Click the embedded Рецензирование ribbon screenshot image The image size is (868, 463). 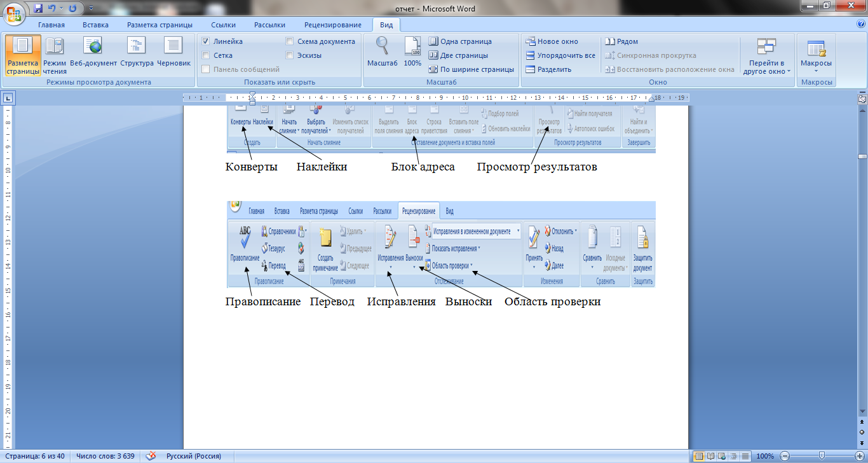pyautogui.click(x=441, y=244)
